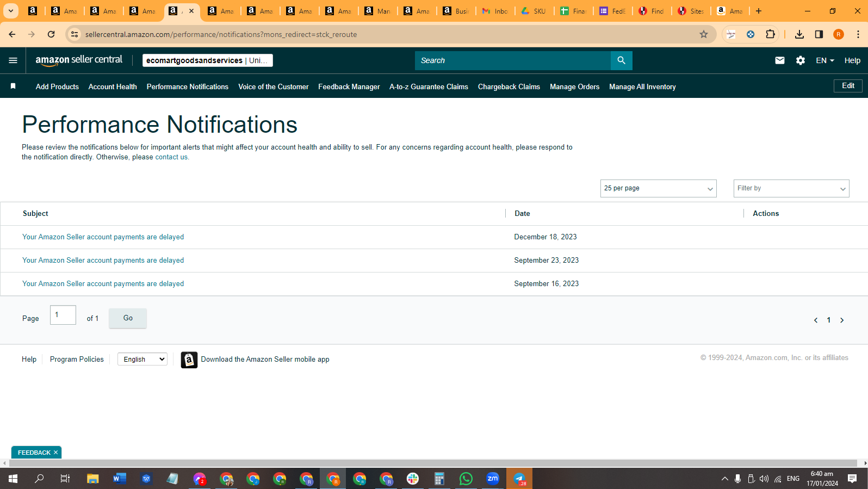
Task: Open the EN language dropdown
Action: coord(824,60)
